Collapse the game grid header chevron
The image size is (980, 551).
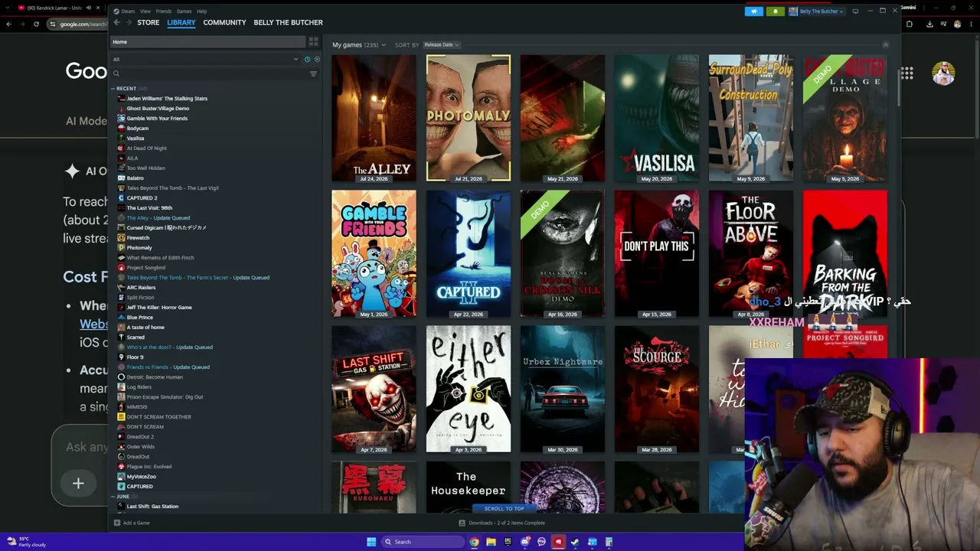pyautogui.click(x=886, y=44)
